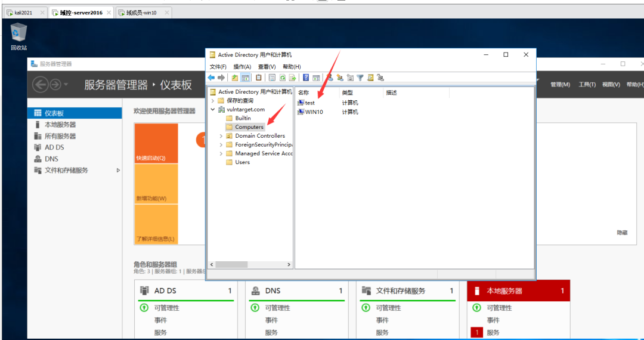Click the clipboard icon in AD toolbar
Image resolution: width=644 pixels, height=340 pixels.
point(258,77)
